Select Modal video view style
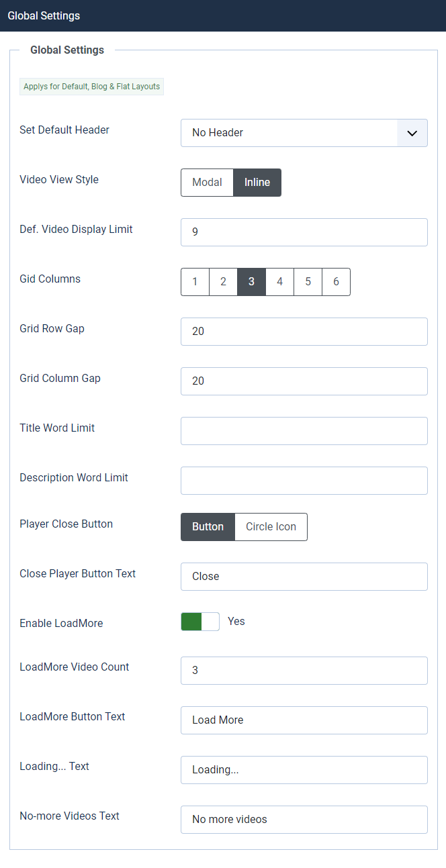446x868 pixels. (x=207, y=183)
